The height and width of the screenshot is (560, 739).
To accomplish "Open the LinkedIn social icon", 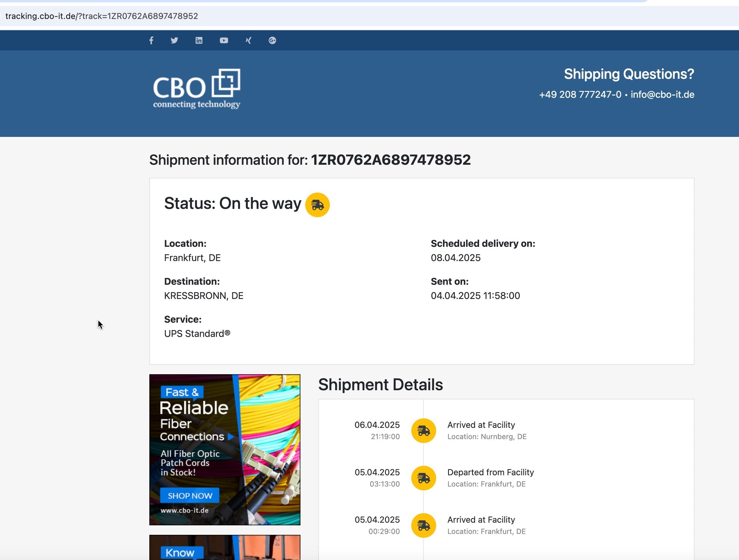I will 199,40.
